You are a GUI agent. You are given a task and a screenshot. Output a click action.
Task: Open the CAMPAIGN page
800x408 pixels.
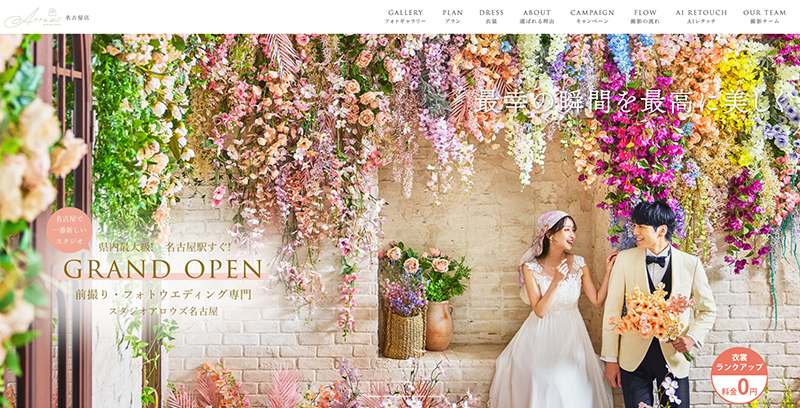point(592,16)
